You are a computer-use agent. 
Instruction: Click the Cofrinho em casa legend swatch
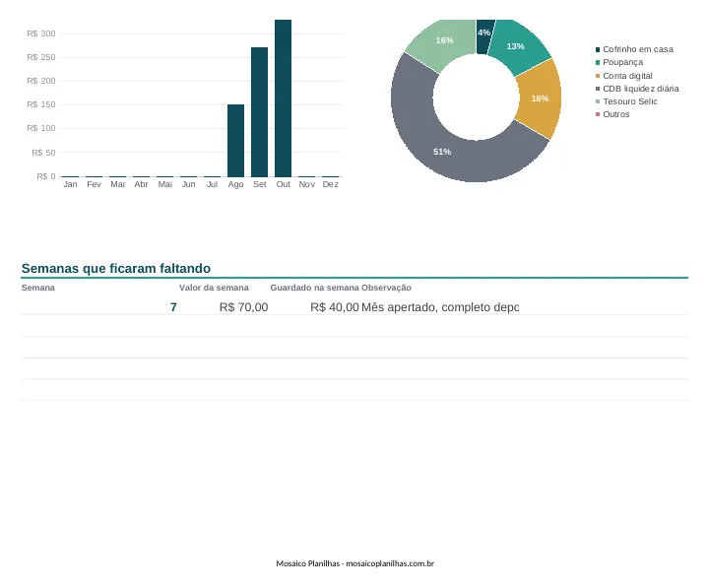598,49
